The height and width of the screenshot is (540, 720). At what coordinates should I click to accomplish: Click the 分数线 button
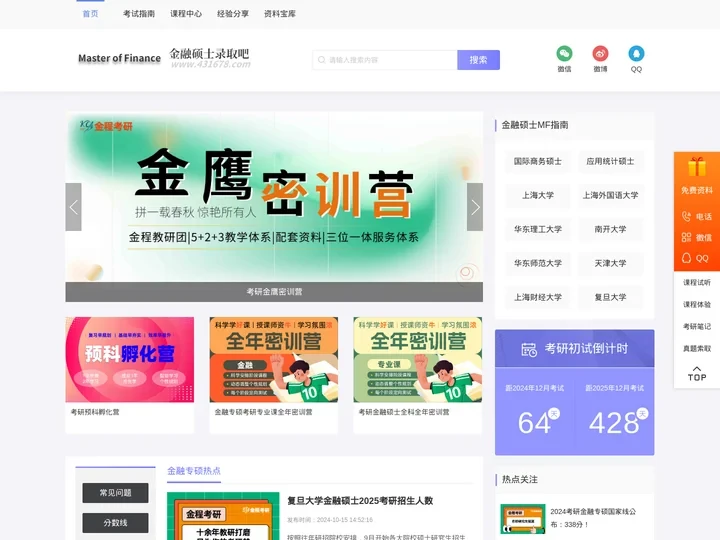115,523
